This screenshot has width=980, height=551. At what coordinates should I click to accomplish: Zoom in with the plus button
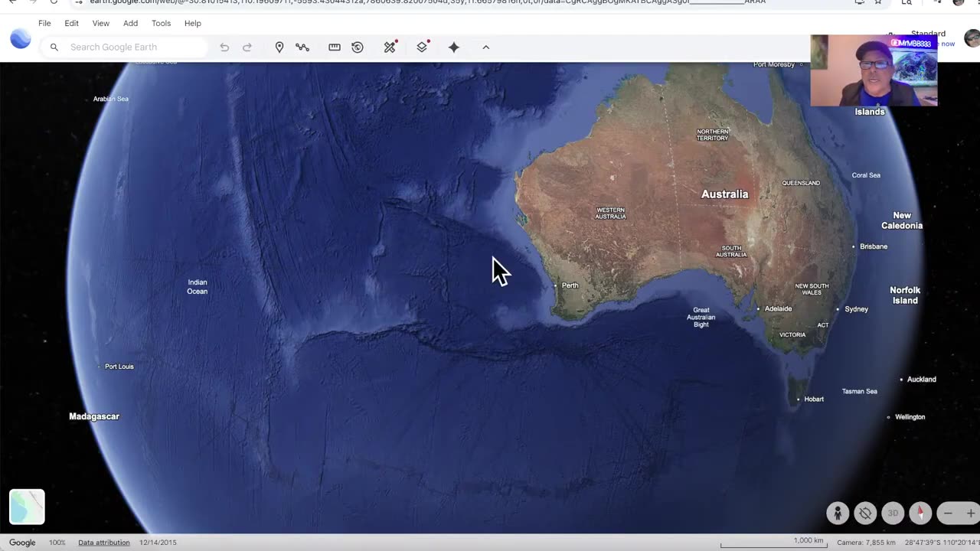coord(970,514)
